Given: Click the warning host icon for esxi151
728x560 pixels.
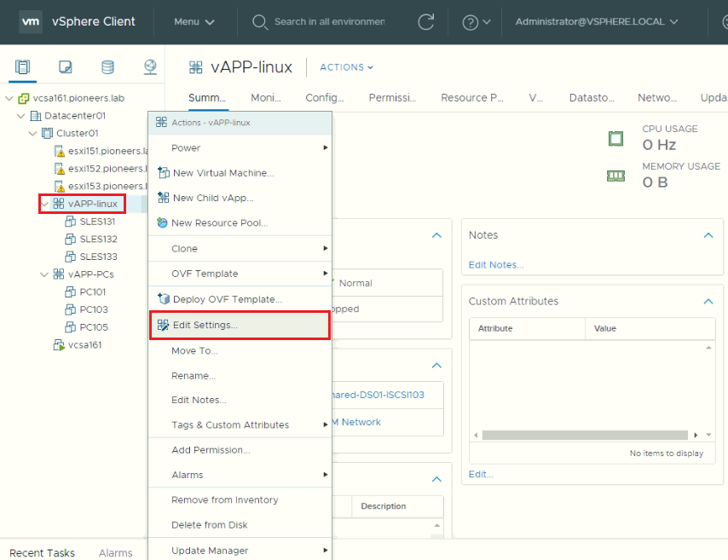Looking at the screenshot, I should tap(60, 151).
